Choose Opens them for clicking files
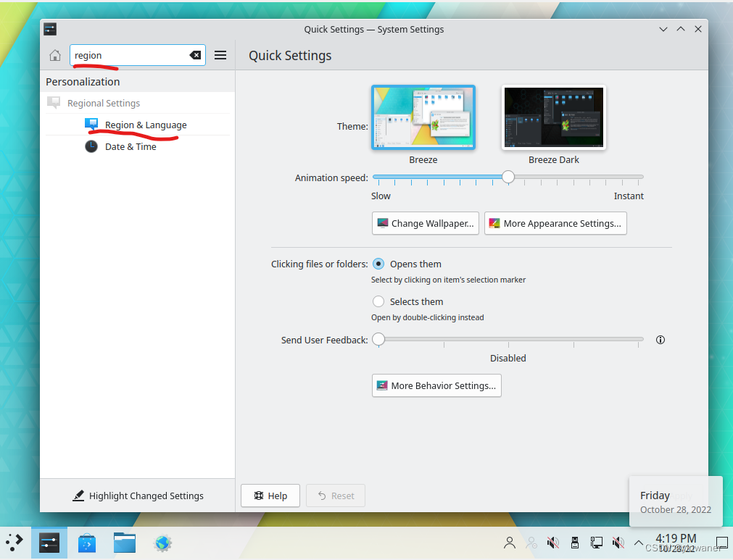Image resolution: width=733 pixels, height=560 pixels. tap(378, 264)
